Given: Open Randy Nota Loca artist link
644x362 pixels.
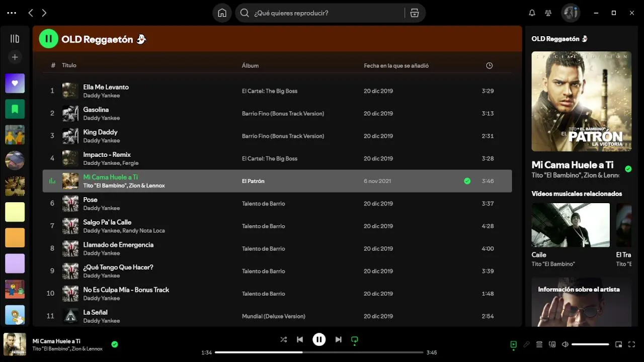Looking at the screenshot, I should click(143, 231).
